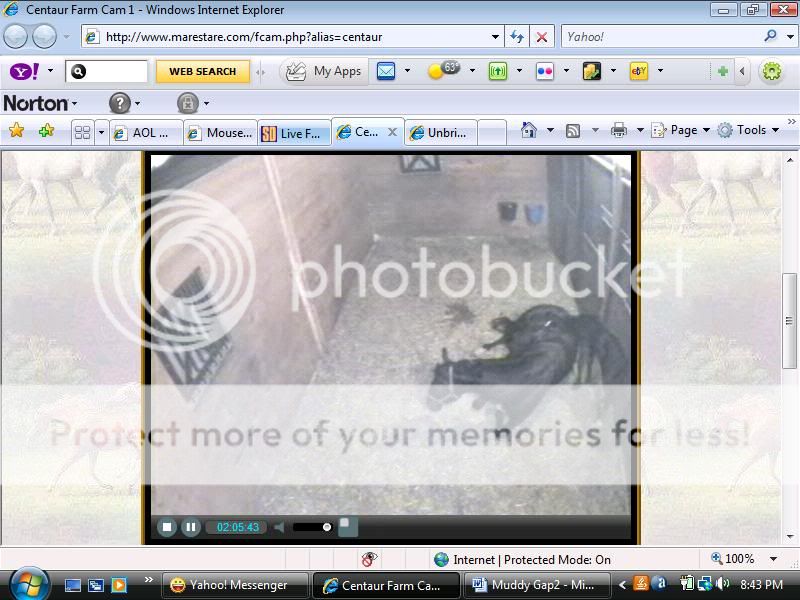Click the marestare.com address bar
Screen dimensions: 800x600
tap(291, 37)
